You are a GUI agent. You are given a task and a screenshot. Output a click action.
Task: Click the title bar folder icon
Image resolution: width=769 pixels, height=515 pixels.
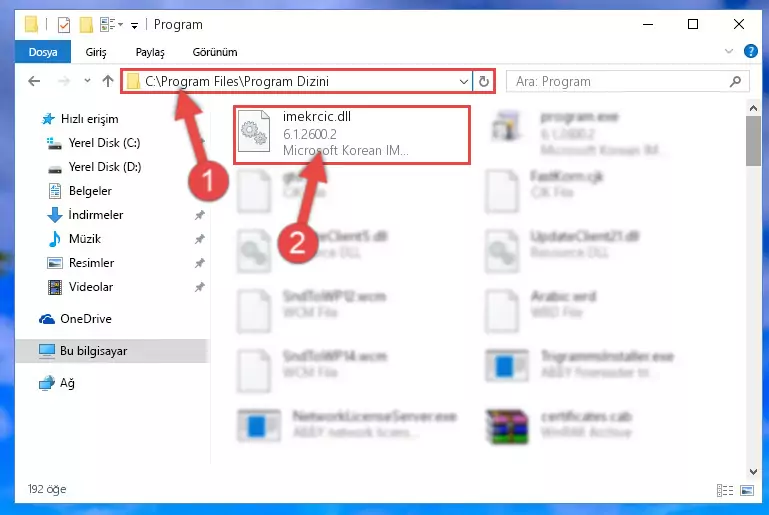31,24
